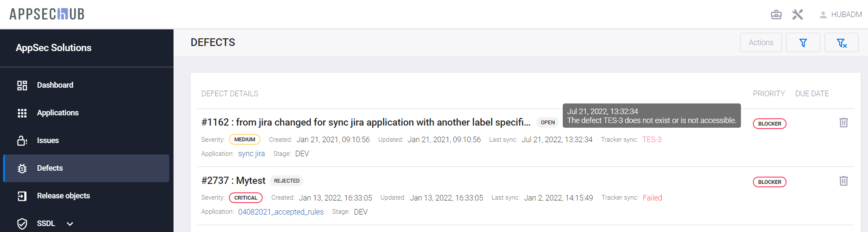868x232 pixels.
Task: Click the Issues lock icon
Action: (22, 140)
